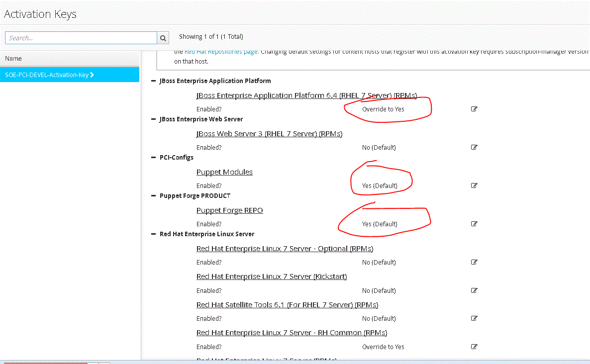This screenshot has height=364, width=590.
Task: Collapse JBoss Enterprise Web Server section
Action: (154, 119)
